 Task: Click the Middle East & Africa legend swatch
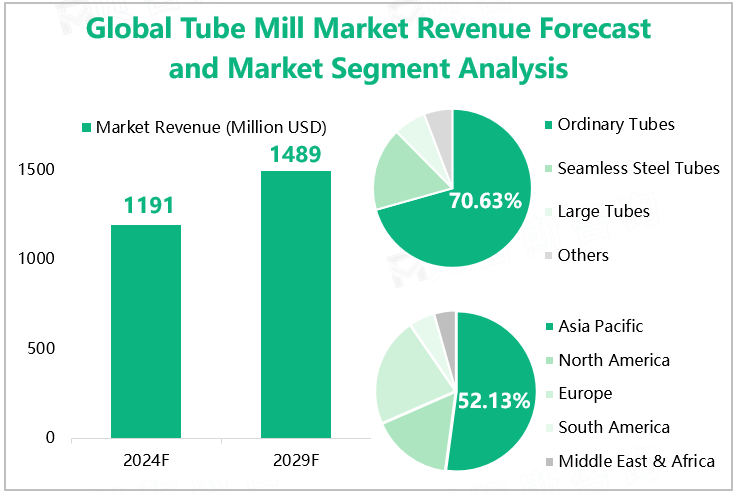coord(547,462)
